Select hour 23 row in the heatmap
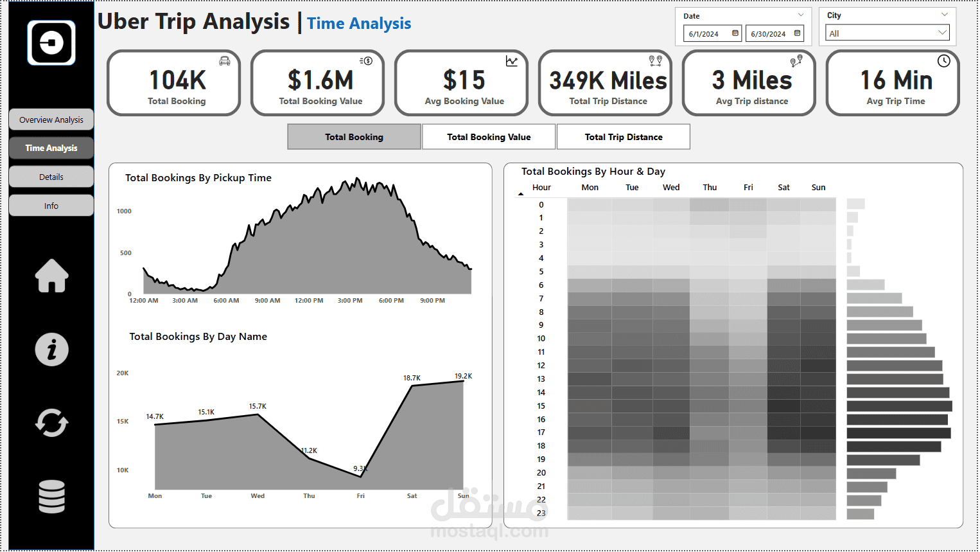Viewport: 980px width, 552px height. point(676,513)
